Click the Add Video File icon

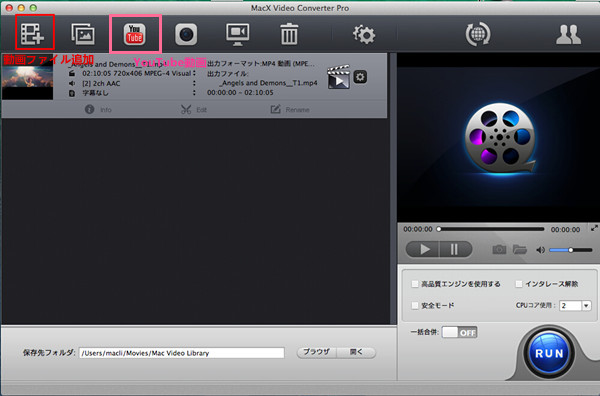click(33, 34)
